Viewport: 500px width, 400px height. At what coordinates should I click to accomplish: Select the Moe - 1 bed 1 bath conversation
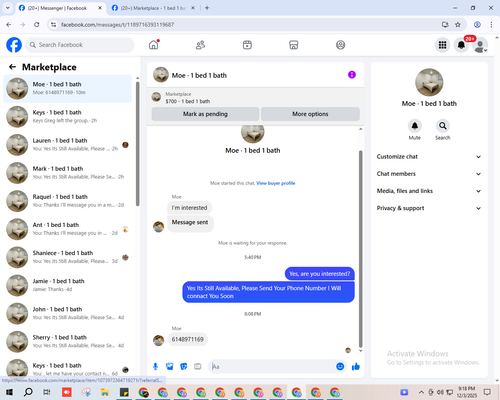pyautogui.click(x=67, y=88)
